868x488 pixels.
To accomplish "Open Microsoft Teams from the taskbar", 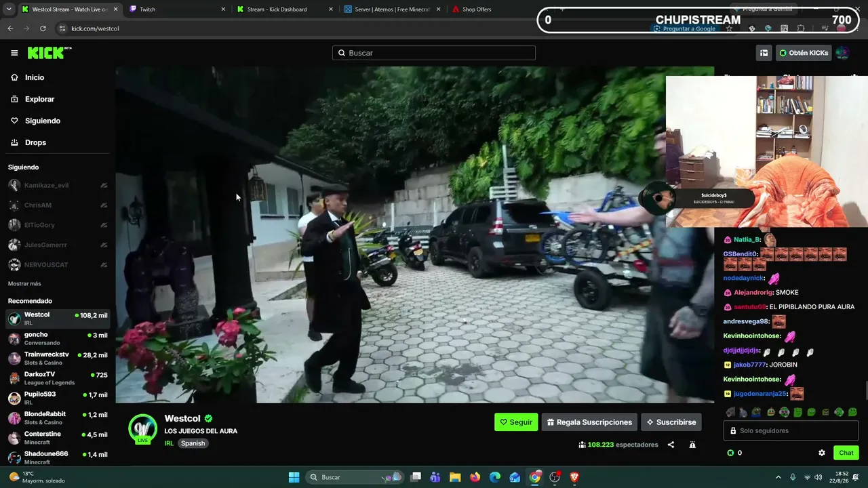I will [x=435, y=477].
